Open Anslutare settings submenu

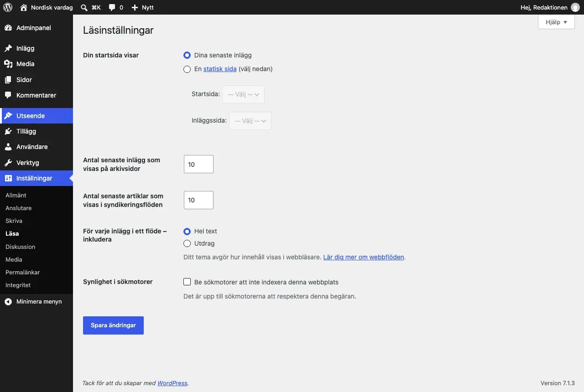click(x=18, y=208)
